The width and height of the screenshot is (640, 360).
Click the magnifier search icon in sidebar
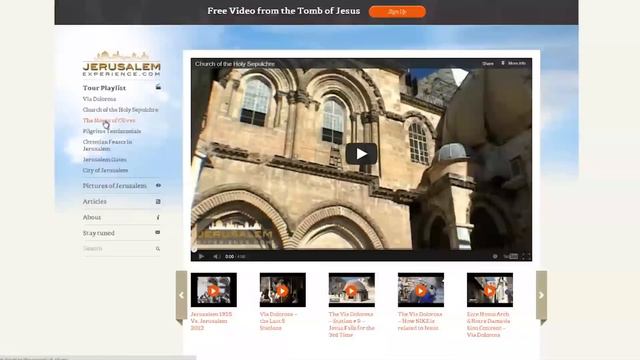[x=158, y=249]
